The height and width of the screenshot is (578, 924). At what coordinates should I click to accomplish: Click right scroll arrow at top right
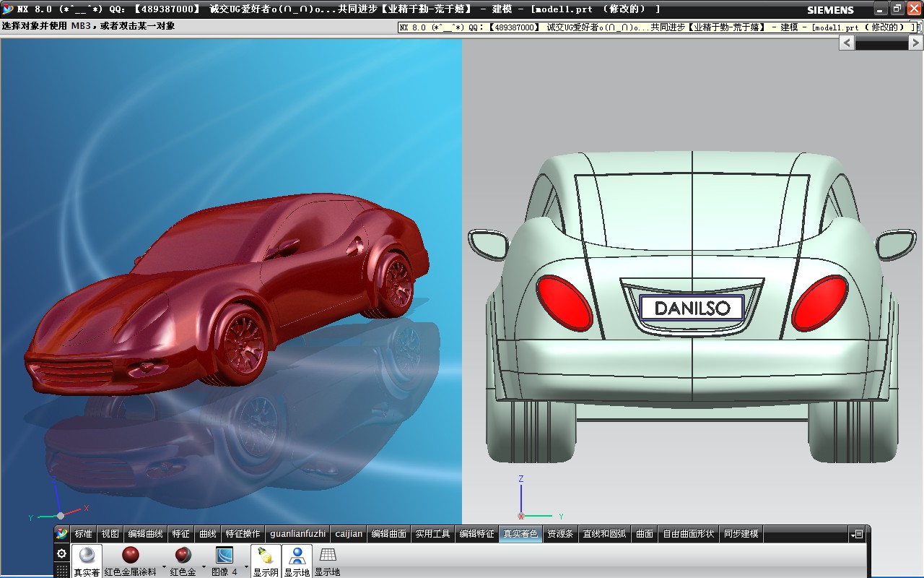tap(916, 43)
